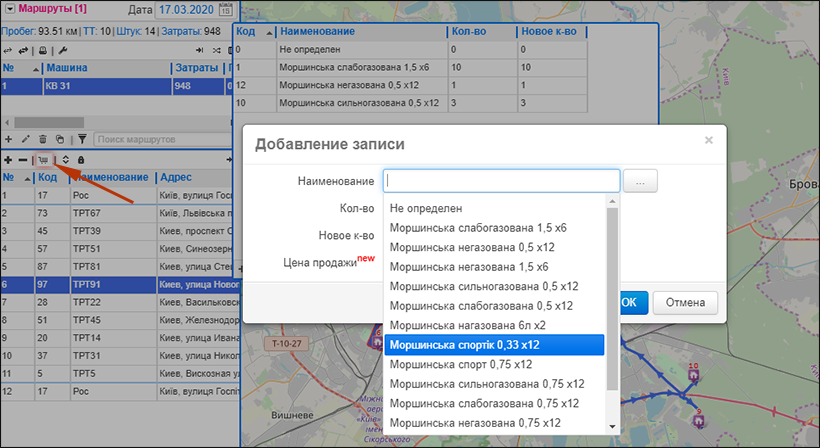The image size is (820, 448).
Task: Sort goods table by Кол-во header
Action: pyautogui.click(x=482, y=32)
